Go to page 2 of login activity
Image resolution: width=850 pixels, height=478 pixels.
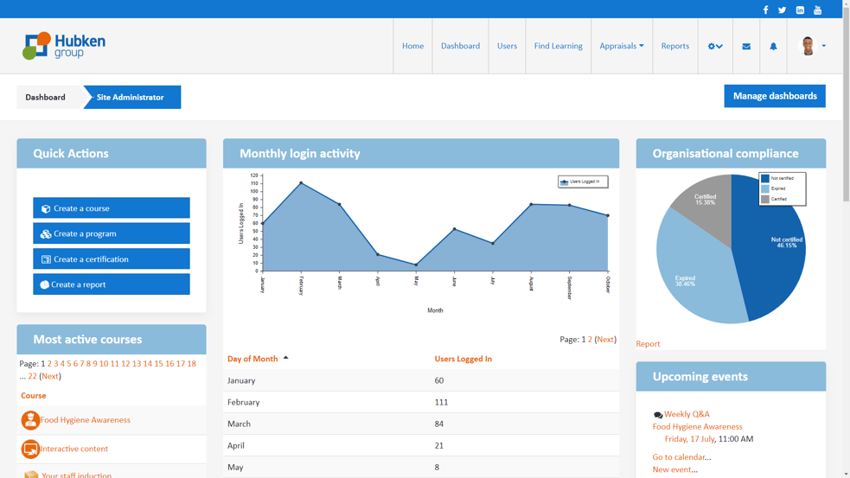[x=590, y=339]
